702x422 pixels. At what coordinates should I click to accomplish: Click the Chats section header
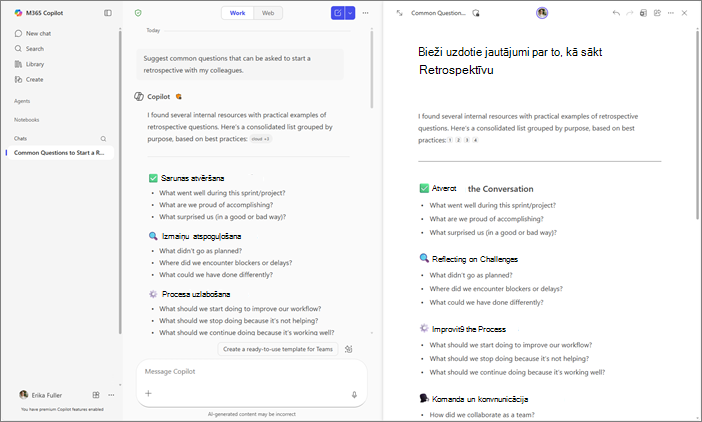(x=20, y=139)
